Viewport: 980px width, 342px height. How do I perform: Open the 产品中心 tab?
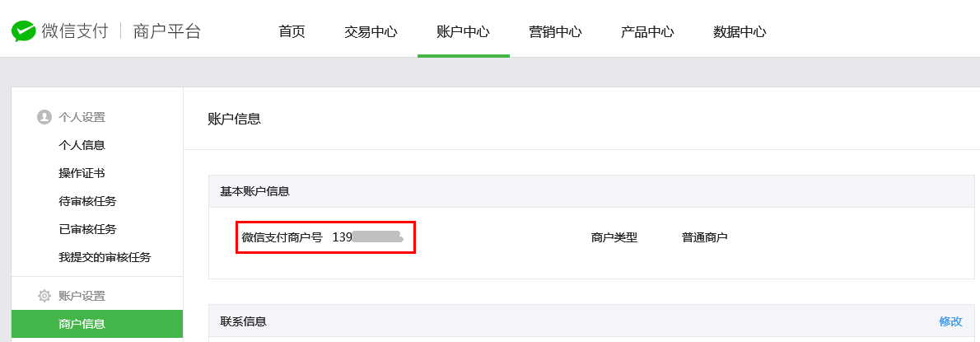647,32
